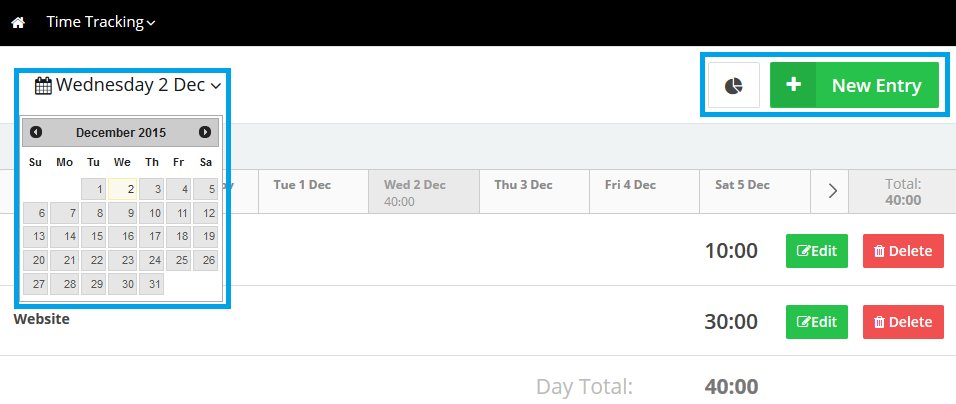The height and width of the screenshot is (404, 956).
Task: Open the Time Tracking menu
Action: [100, 22]
